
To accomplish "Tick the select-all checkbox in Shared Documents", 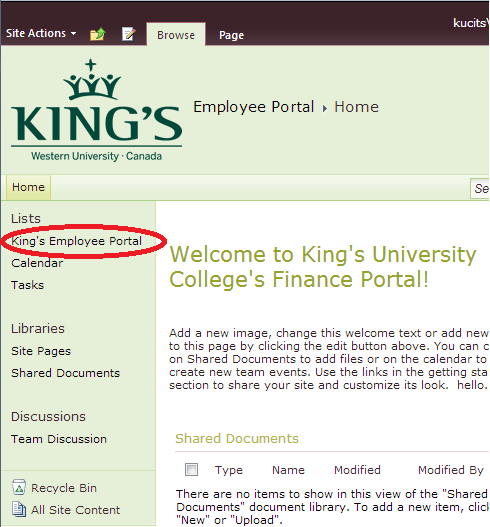I will 192,470.
